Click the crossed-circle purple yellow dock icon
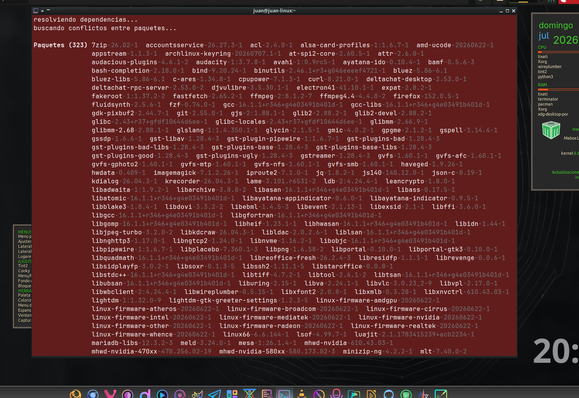 (x=319, y=394)
